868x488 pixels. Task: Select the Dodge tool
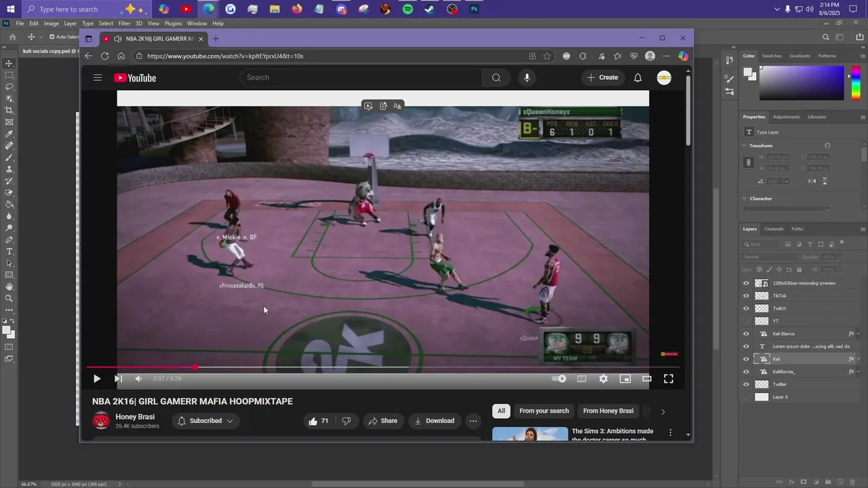tap(9, 228)
